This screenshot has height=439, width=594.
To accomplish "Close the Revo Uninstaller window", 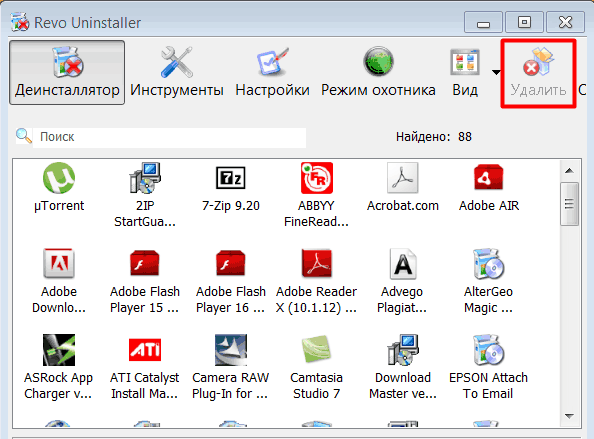I will pyautogui.click(x=565, y=22).
